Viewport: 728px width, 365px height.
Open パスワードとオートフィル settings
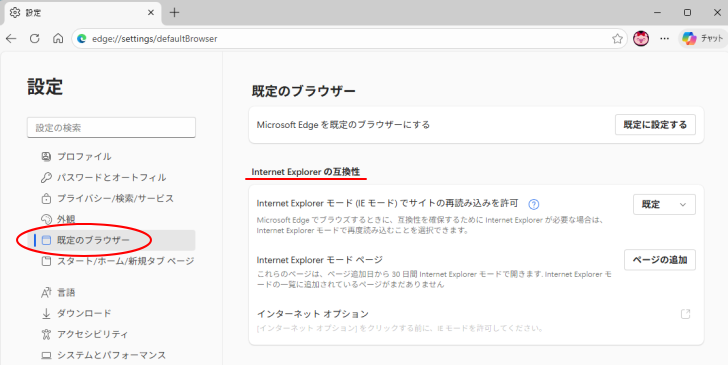click(x=111, y=177)
